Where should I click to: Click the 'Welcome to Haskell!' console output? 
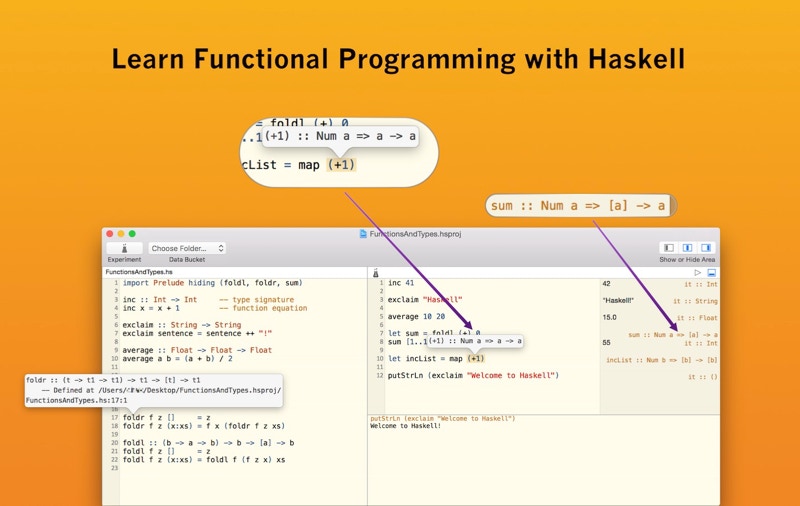pyautogui.click(x=405, y=426)
